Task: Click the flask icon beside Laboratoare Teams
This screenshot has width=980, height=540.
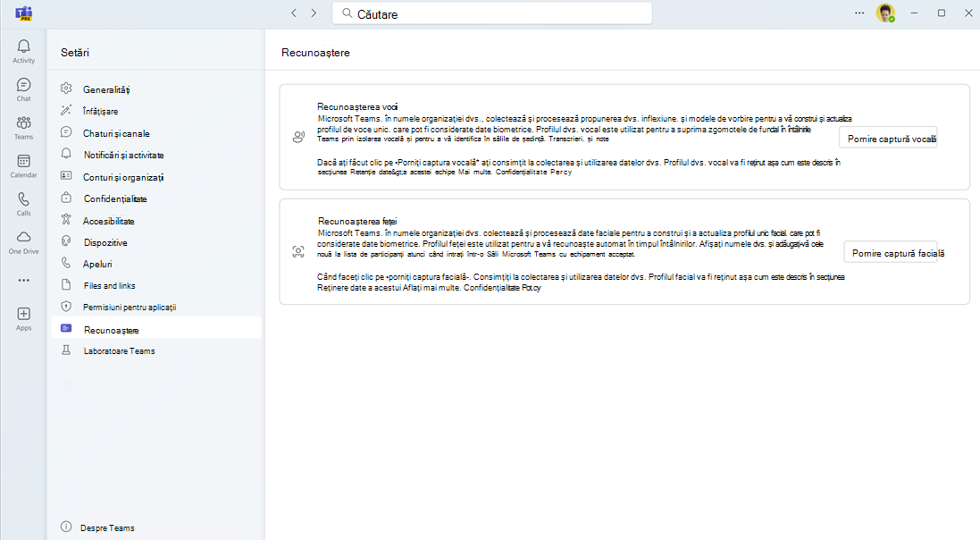Action: pos(66,350)
